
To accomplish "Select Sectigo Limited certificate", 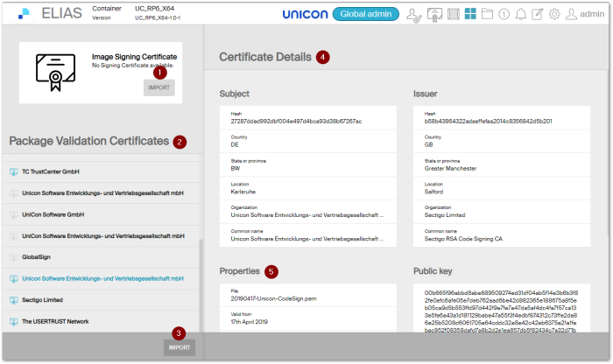I will [101, 300].
